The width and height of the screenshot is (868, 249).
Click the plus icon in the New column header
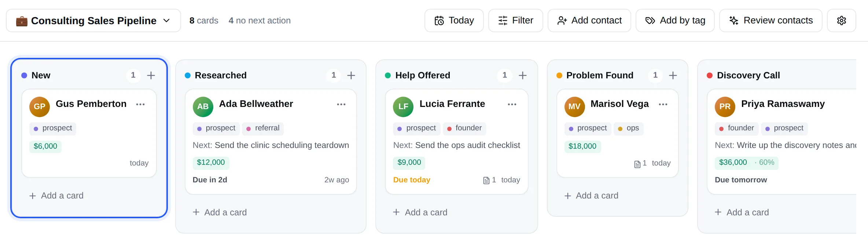pos(151,75)
